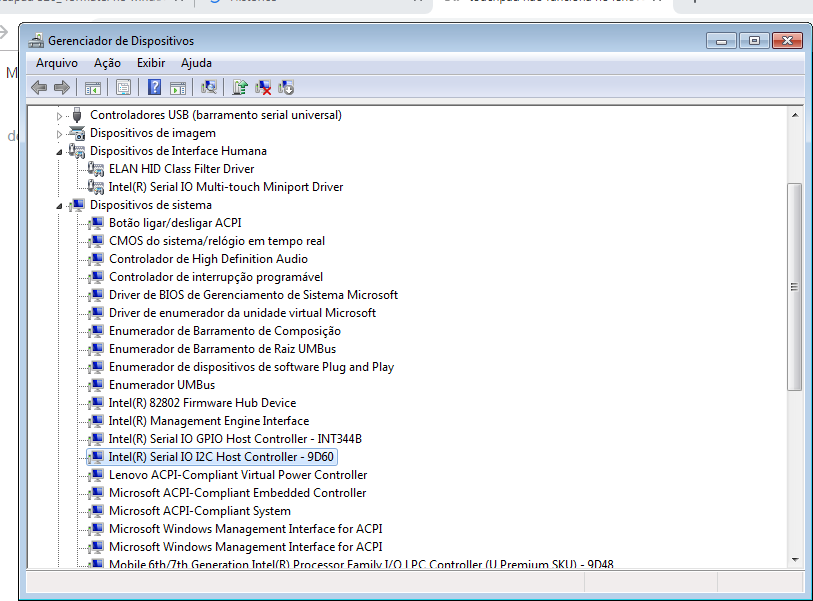
Task: Click the Update driver software icon
Action: click(x=240, y=87)
